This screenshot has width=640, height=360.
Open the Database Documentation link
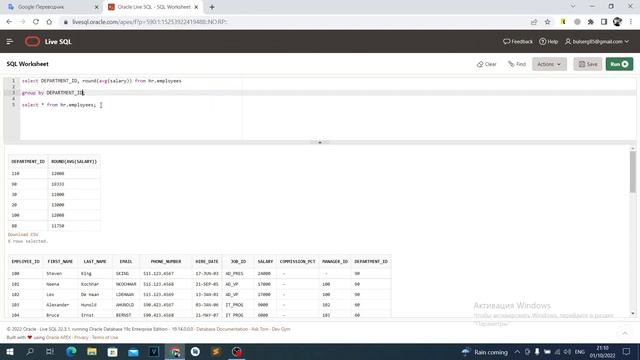[222, 329]
